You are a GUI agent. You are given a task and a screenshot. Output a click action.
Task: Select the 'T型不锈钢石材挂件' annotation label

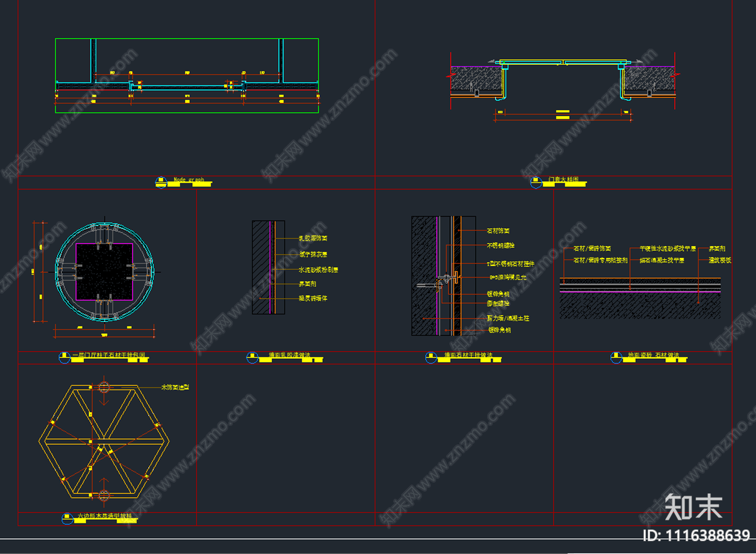pyautogui.click(x=510, y=264)
